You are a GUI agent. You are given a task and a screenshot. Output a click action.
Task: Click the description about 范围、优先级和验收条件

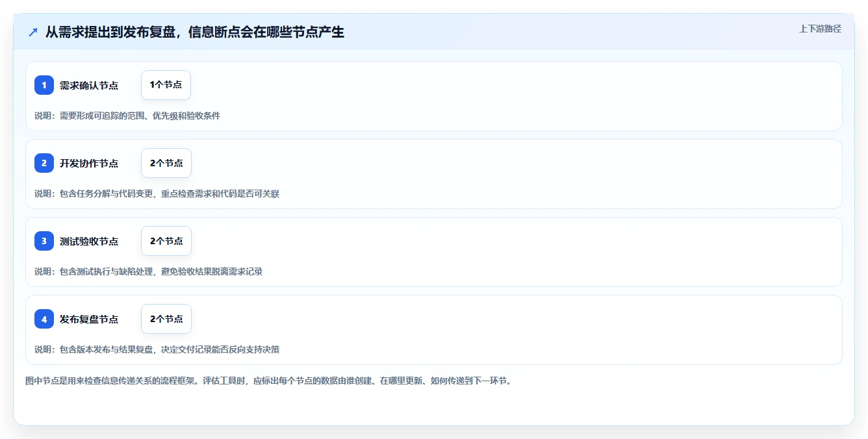(x=127, y=116)
